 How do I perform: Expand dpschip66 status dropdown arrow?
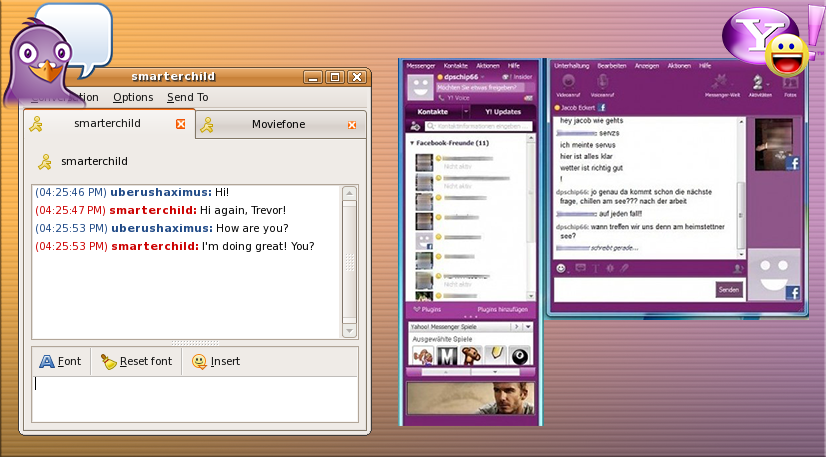[x=483, y=77]
